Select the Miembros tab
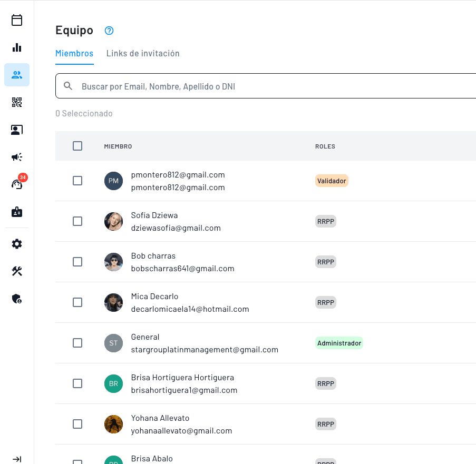 point(74,53)
